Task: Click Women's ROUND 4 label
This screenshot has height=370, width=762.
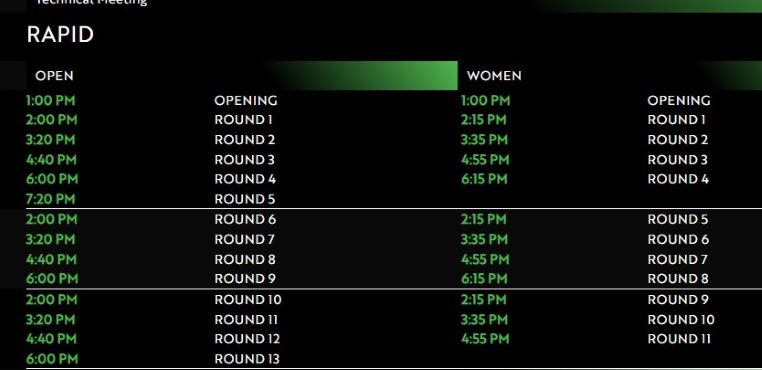Action: click(678, 179)
